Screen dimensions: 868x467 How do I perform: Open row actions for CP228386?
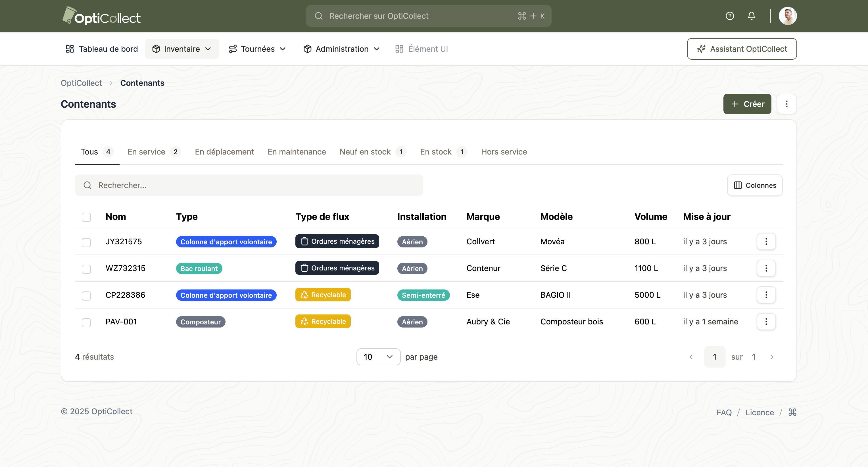click(766, 295)
